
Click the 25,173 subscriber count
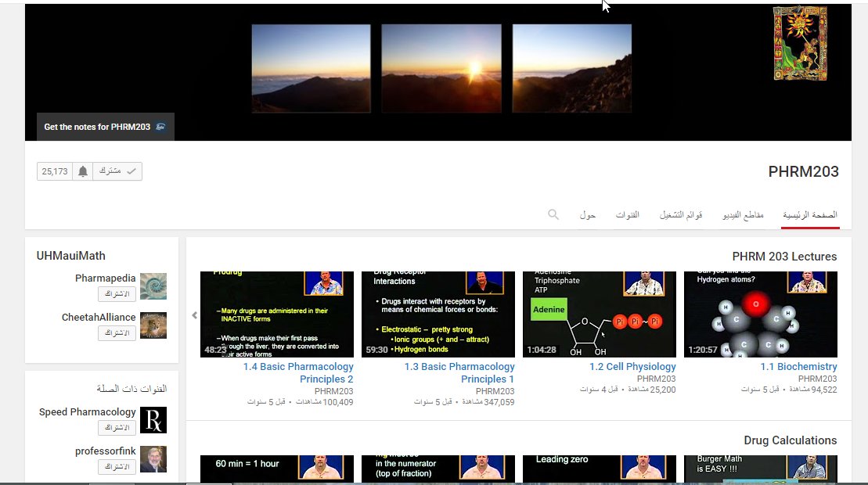pyautogui.click(x=55, y=171)
